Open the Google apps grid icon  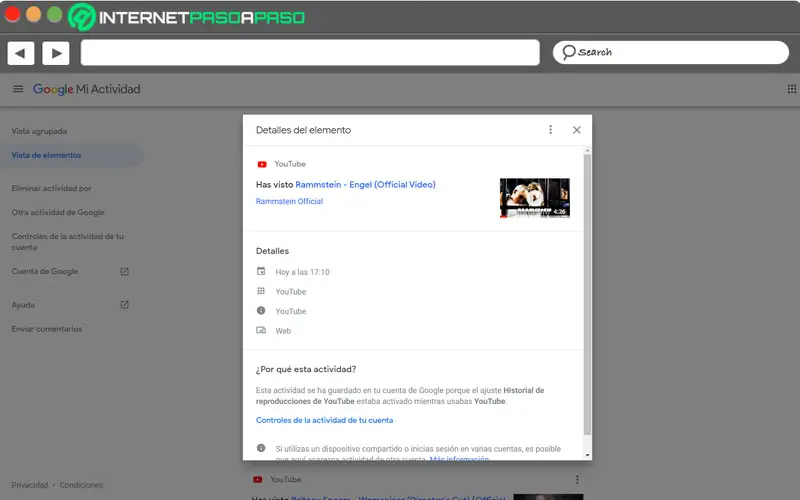click(x=791, y=89)
